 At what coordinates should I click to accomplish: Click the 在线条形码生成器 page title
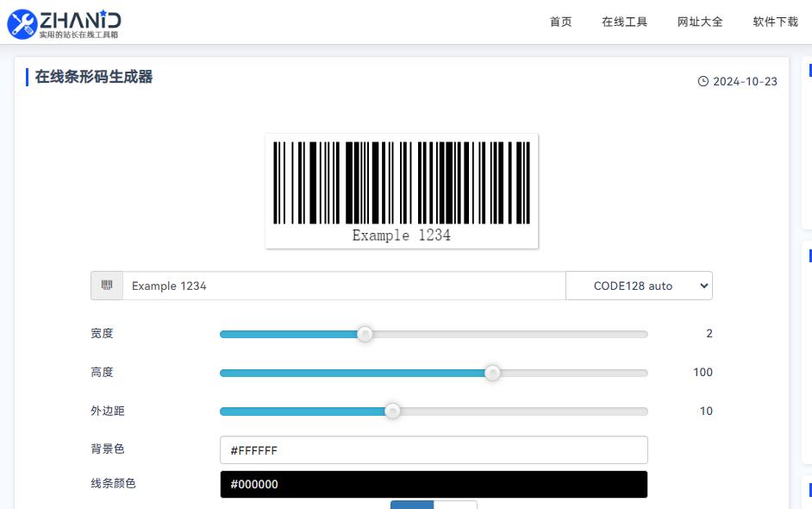click(x=94, y=77)
